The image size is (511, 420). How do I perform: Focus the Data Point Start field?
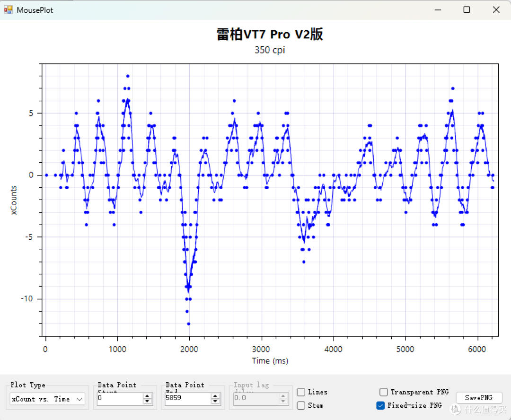point(120,398)
